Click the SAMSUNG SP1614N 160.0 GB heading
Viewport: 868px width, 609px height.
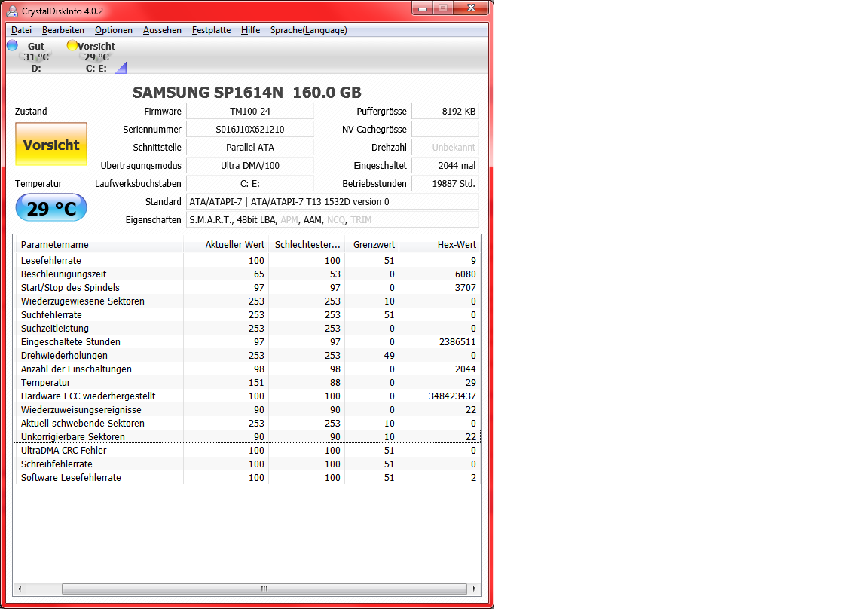[247, 92]
